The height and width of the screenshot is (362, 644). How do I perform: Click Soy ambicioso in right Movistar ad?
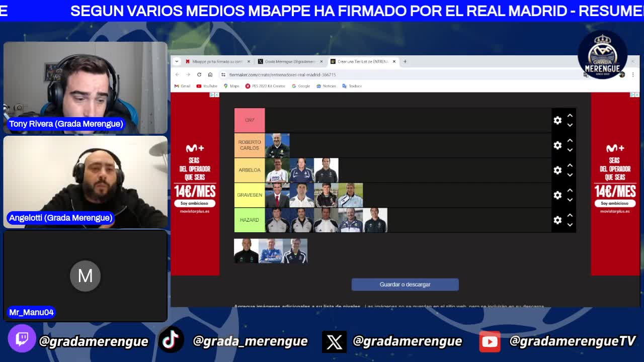[x=615, y=203]
